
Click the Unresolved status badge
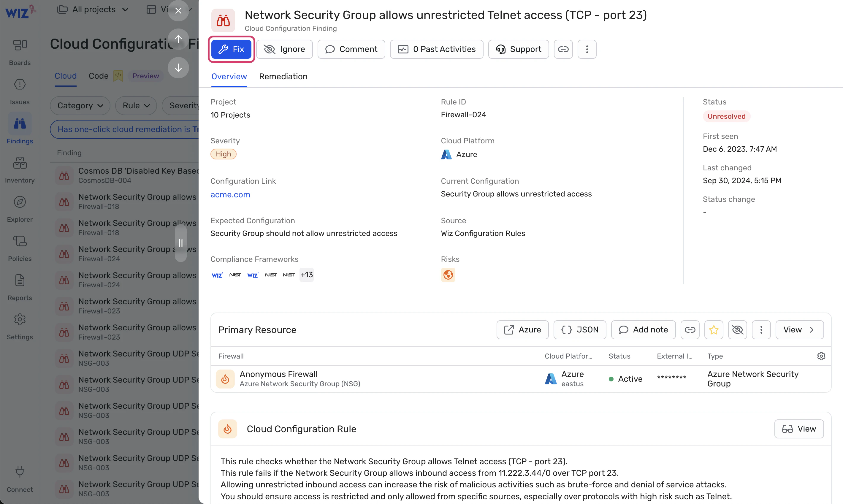[x=727, y=116]
